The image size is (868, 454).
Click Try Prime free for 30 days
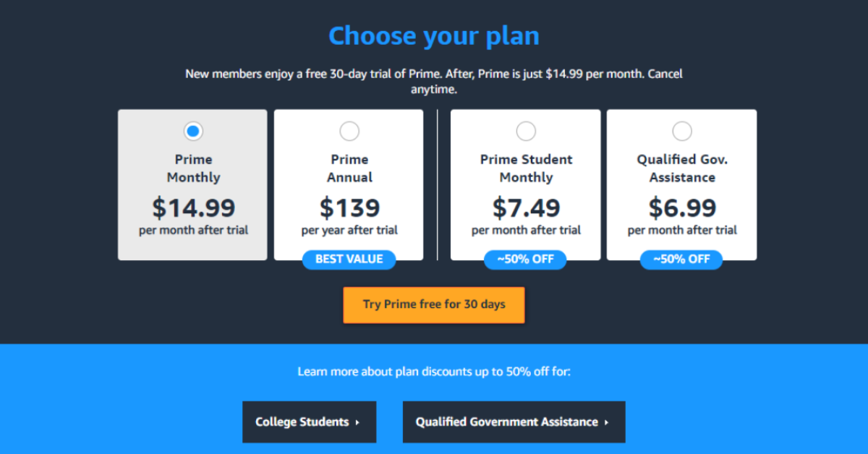coord(434,304)
